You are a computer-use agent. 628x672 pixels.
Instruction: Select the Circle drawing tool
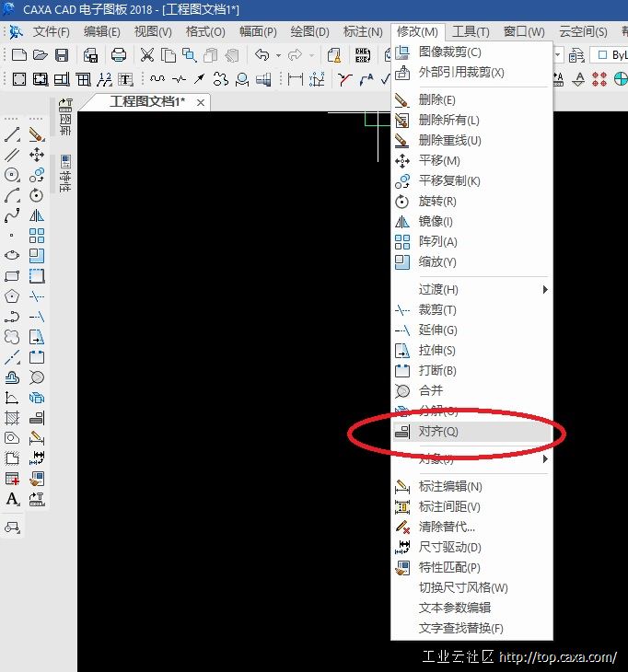tap(12, 175)
